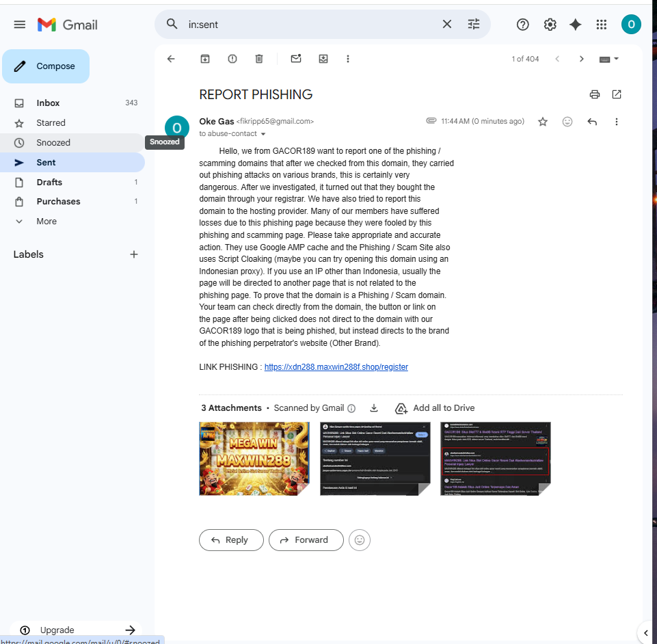Open the Snoozed folder
The image size is (657, 644).
(72, 142)
